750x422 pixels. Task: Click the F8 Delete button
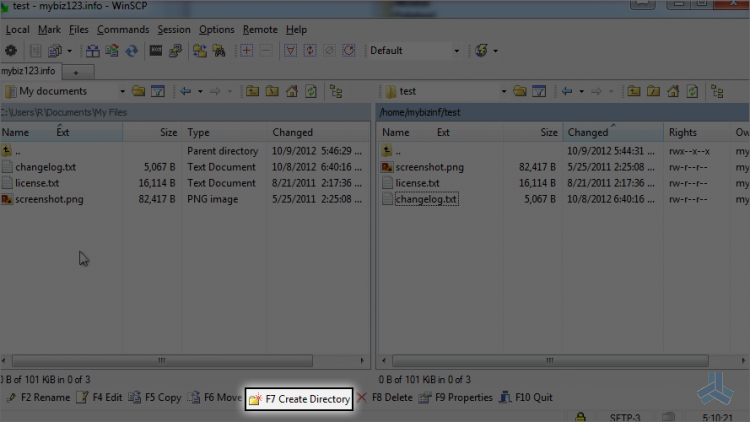point(385,398)
